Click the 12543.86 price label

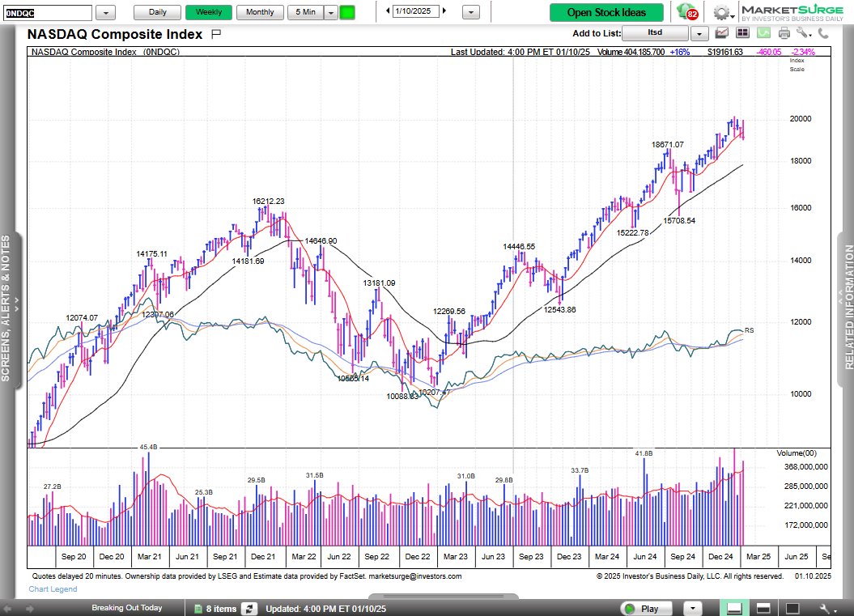(x=560, y=309)
